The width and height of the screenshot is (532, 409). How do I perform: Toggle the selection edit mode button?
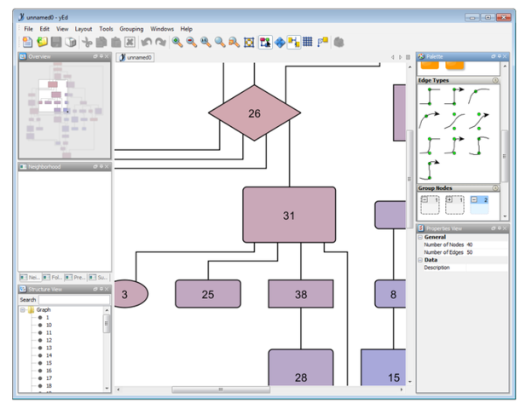point(265,42)
